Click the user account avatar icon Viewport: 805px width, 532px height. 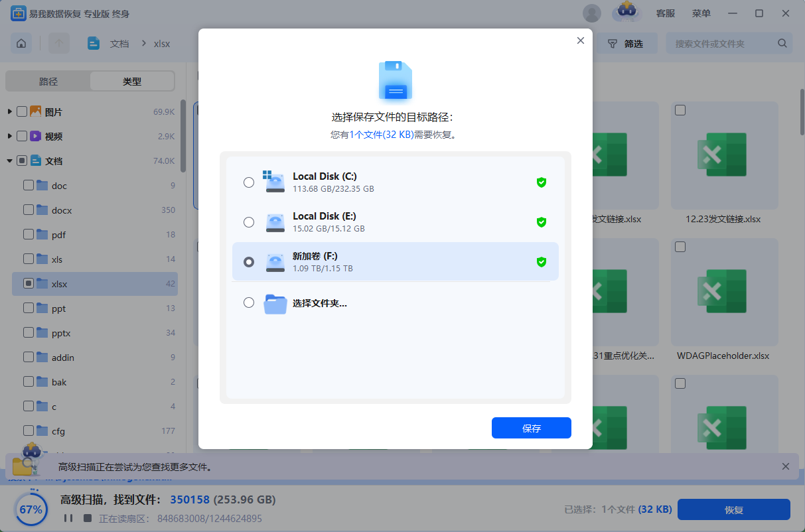pos(591,13)
